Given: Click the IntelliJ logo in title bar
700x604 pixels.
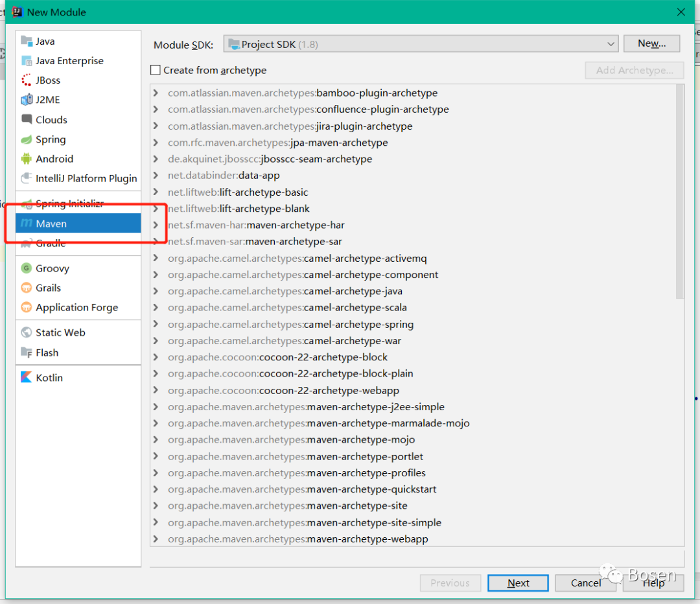Looking at the screenshot, I should tap(17, 12).
